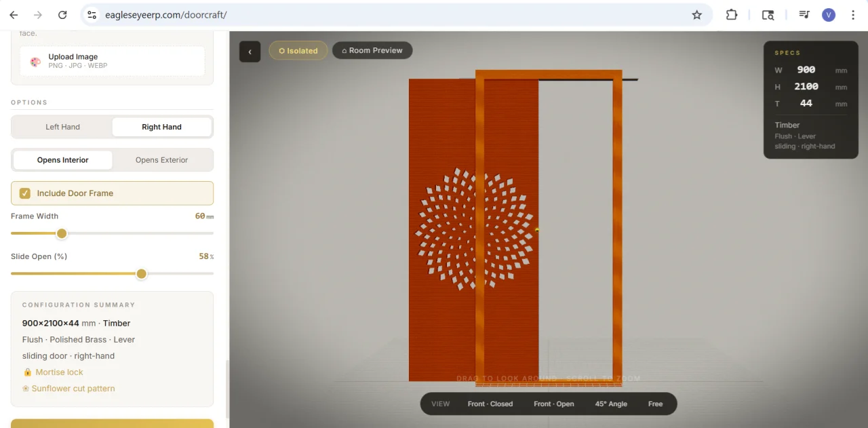
Task: Click the 60 mm frame width value
Action: [204, 216]
